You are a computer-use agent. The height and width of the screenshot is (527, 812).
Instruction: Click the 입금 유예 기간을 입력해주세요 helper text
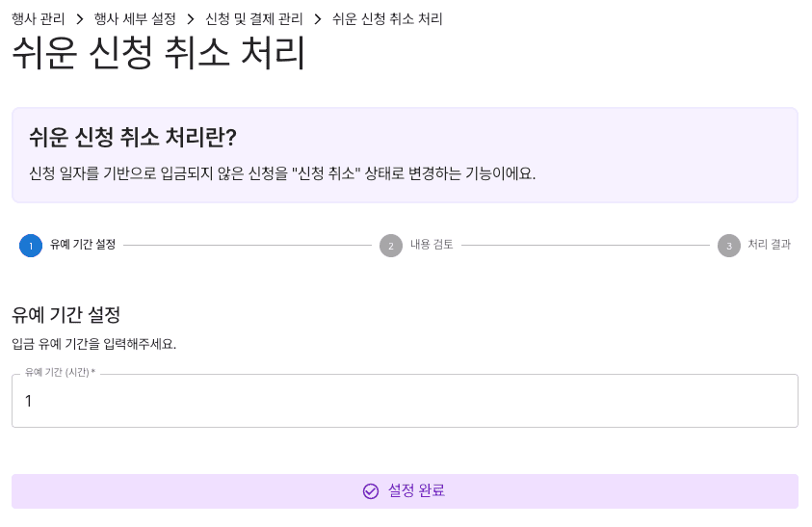94,344
